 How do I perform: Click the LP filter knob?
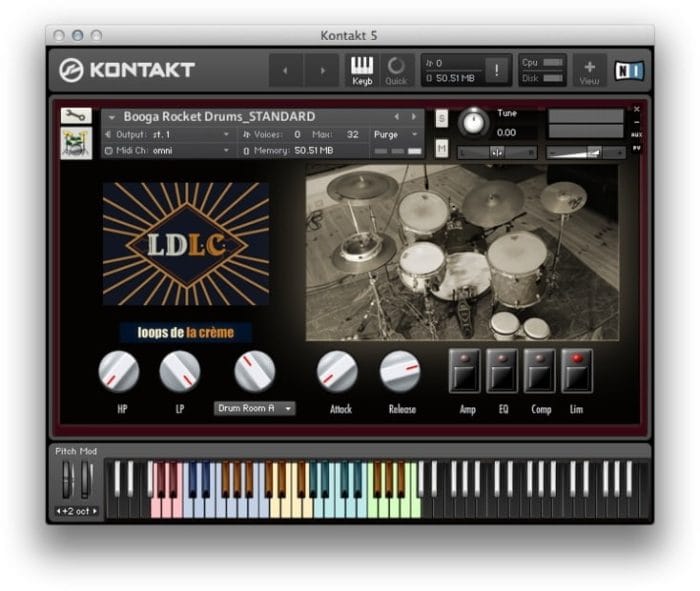pos(179,371)
